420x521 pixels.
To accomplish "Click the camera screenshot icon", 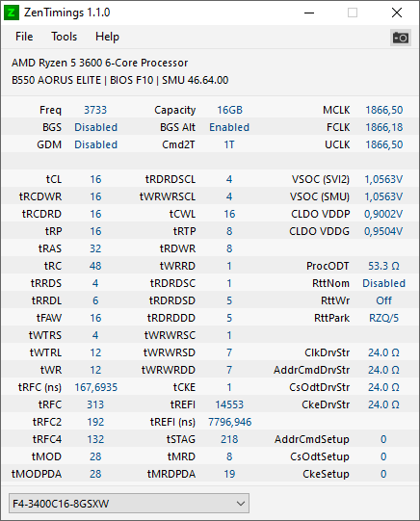I will pos(401,38).
